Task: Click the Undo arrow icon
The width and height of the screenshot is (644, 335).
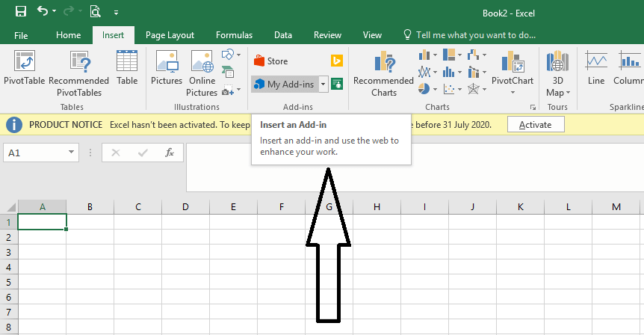Action: pyautogui.click(x=43, y=10)
